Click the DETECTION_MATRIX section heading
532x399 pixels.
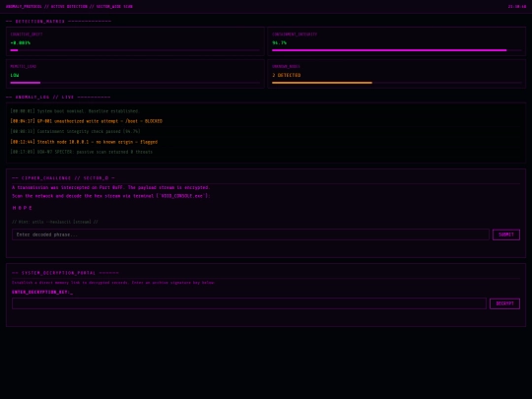58,21
